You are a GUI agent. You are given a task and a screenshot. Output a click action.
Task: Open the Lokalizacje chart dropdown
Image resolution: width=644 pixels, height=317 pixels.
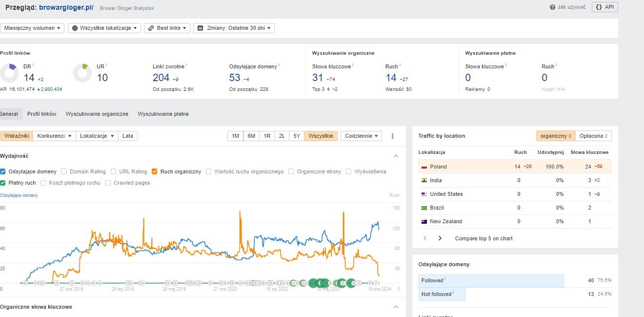tap(97, 136)
